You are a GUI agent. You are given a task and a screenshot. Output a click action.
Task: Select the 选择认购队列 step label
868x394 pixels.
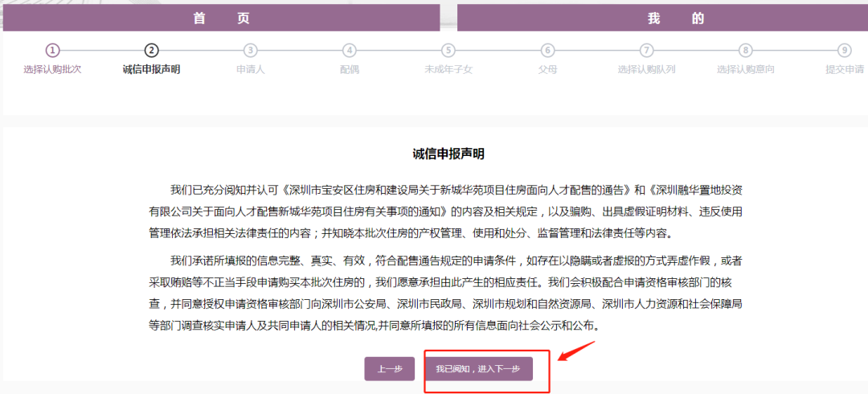tap(646, 70)
